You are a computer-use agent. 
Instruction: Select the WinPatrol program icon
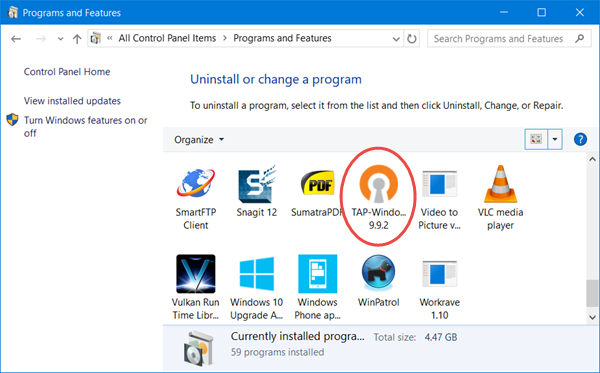(378, 273)
